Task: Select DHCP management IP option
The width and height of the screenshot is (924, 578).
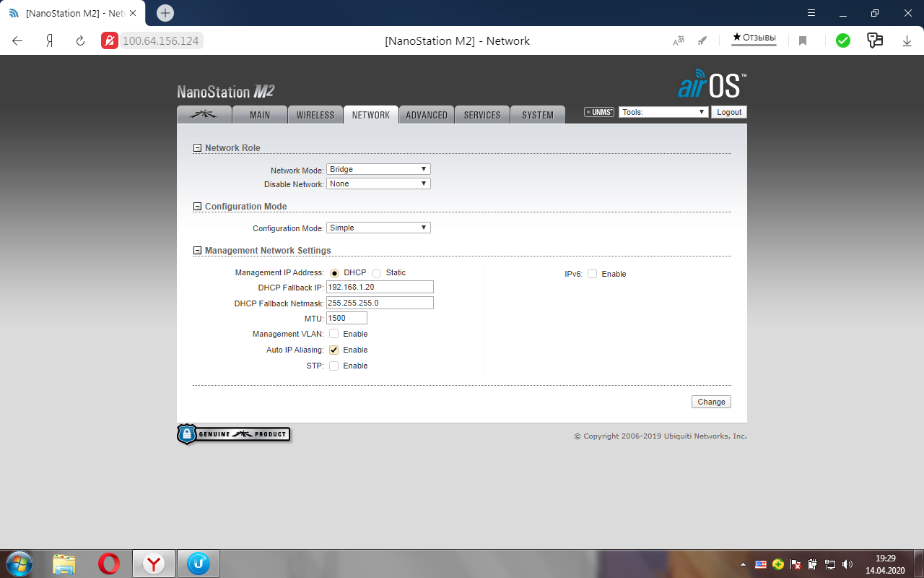Action: (334, 273)
